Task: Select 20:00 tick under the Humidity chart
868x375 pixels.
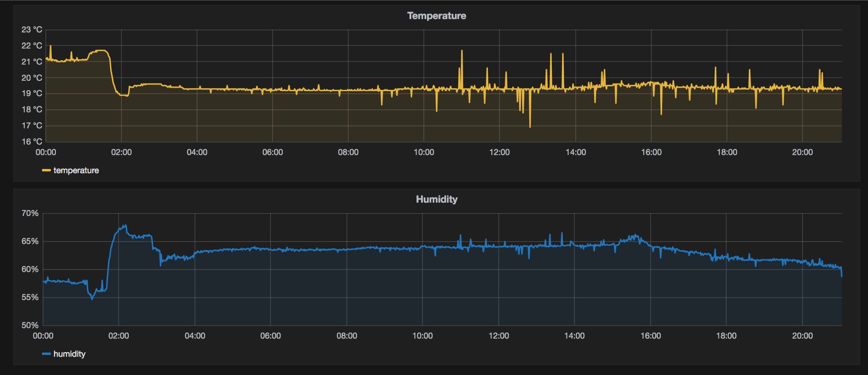Action: click(x=802, y=336)
